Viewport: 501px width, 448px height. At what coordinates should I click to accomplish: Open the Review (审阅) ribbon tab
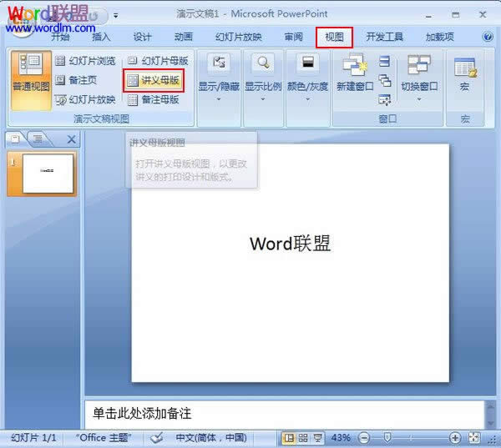point(293,37)
